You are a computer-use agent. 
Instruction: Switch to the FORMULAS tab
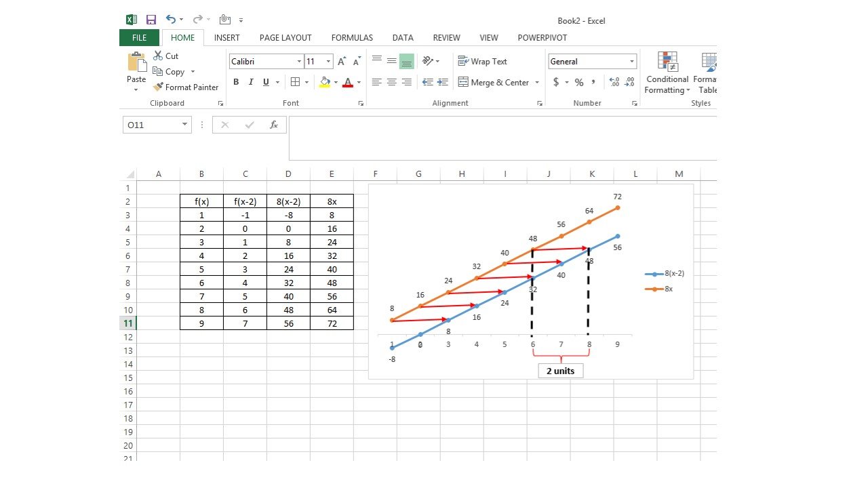tap(351, 37)
